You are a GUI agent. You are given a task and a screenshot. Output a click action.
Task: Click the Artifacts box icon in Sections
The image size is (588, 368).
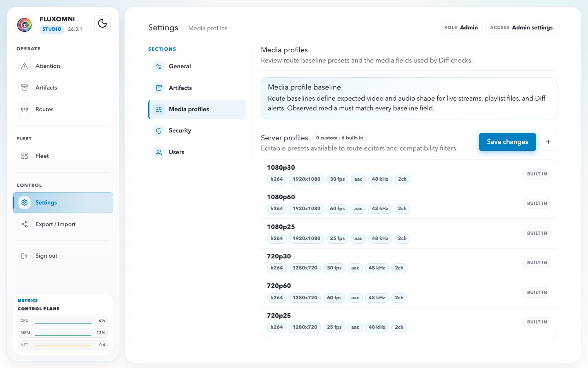(x=159, y=88)
